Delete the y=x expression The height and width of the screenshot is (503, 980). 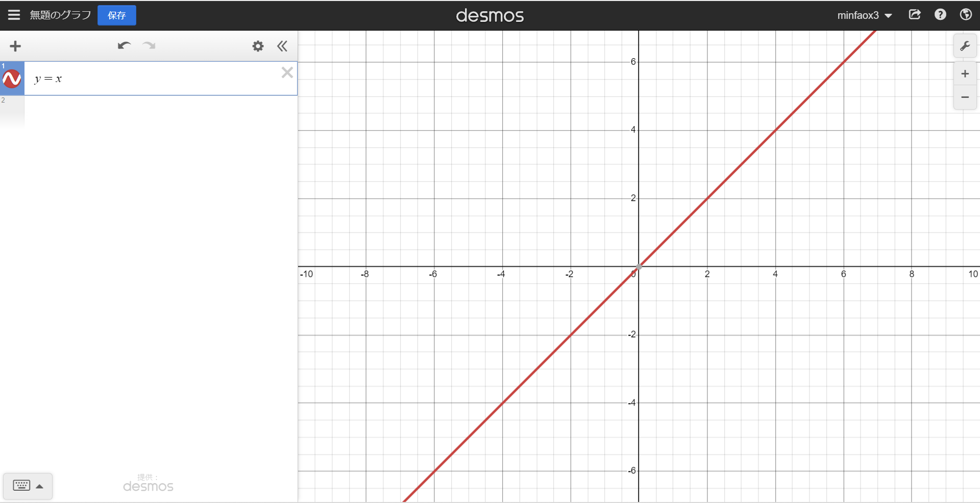[287, 72]
